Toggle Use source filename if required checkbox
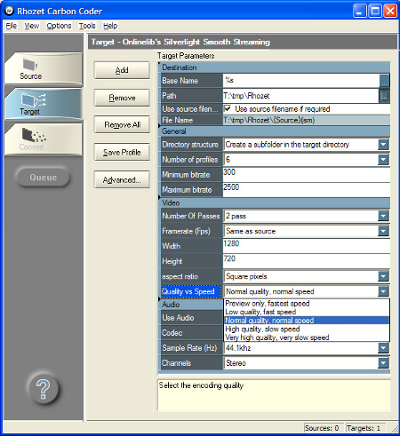This screenshot has width=400, height=436. (227, 109)
